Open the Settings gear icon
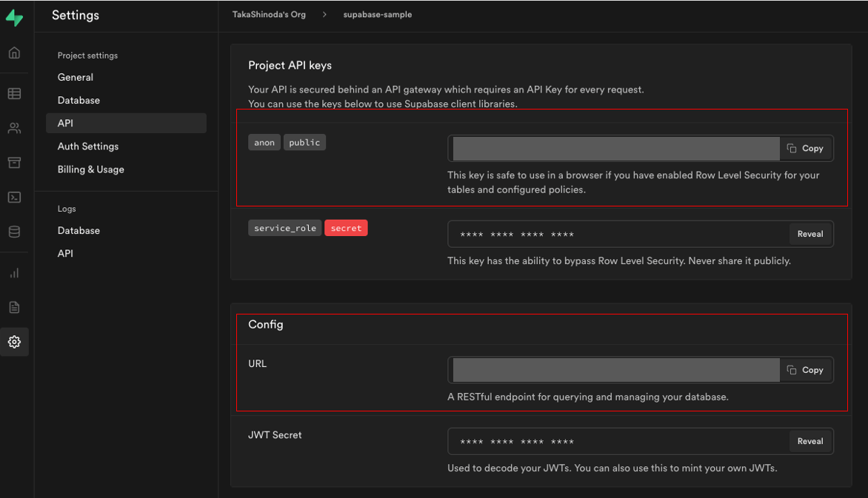Screen dimensions: 868x498 tap(14, 342)
